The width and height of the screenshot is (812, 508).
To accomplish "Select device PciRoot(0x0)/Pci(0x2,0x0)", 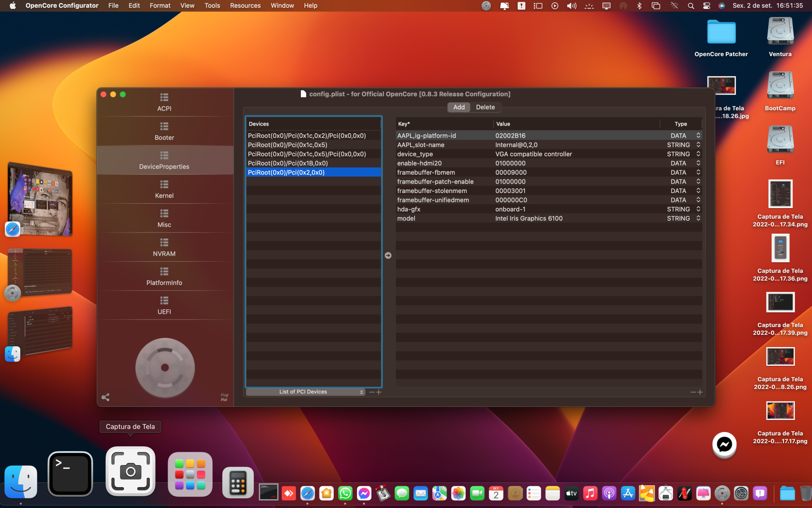I will tap(313, 172).
